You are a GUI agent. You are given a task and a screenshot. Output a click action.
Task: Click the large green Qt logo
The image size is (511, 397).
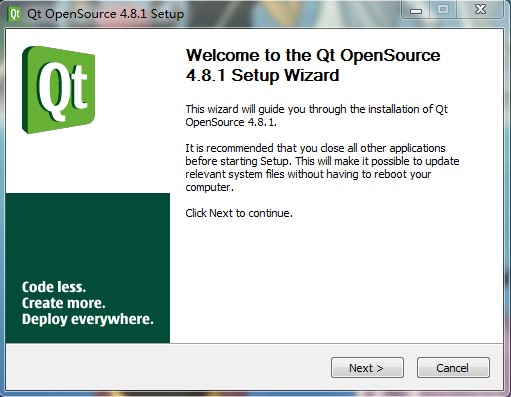point(58,90)
